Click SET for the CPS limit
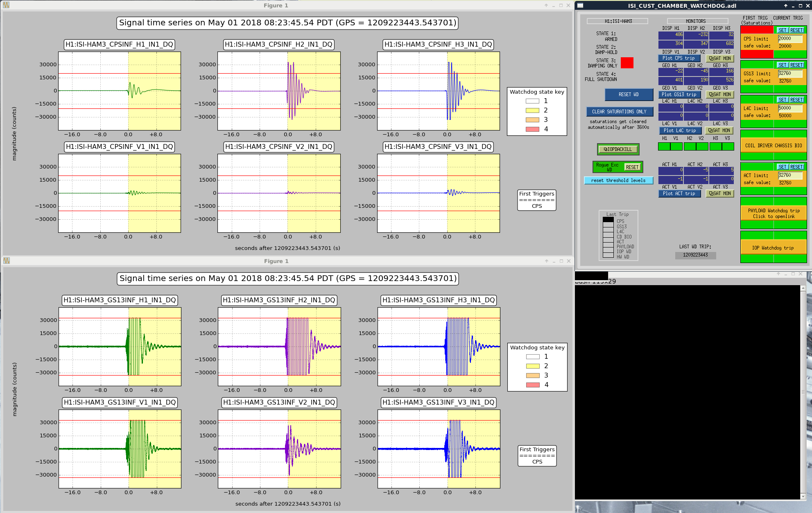The width and height of the screenshot is (812, 513). pyautogui.click(x=782, y=30)
